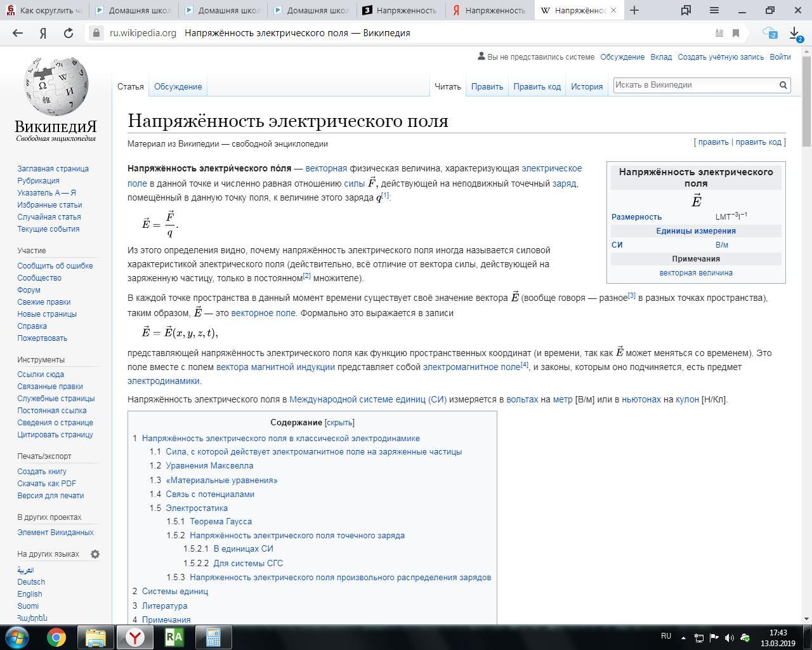Click the Yandex Browser taskbar icon

click(x=135, y=637)
